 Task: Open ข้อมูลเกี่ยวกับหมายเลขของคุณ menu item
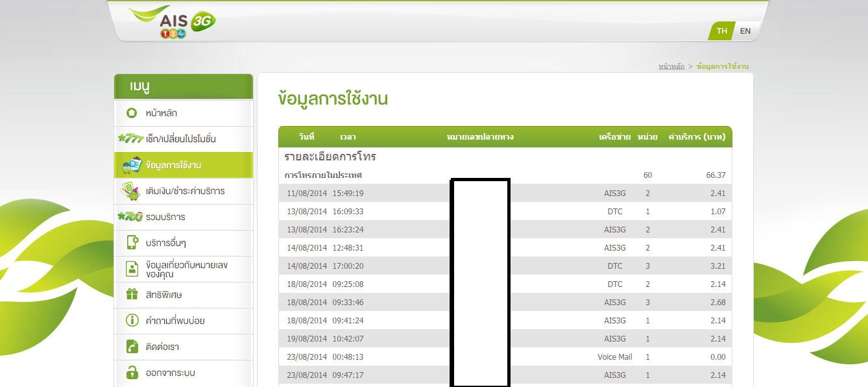point(184,269)
